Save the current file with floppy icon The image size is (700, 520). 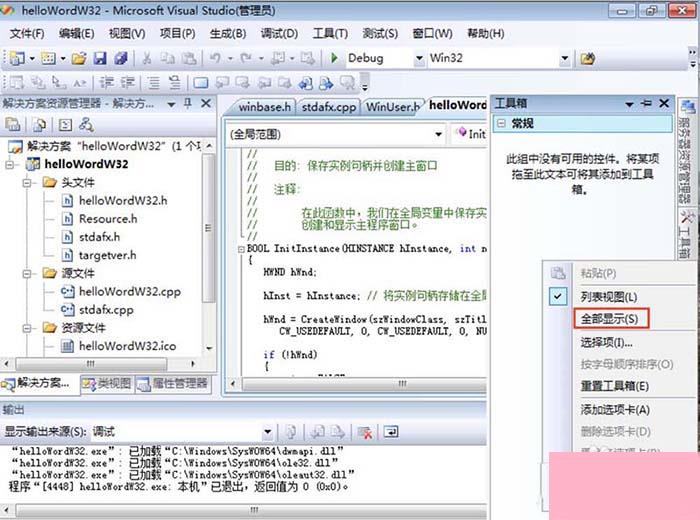pos(100,58)
